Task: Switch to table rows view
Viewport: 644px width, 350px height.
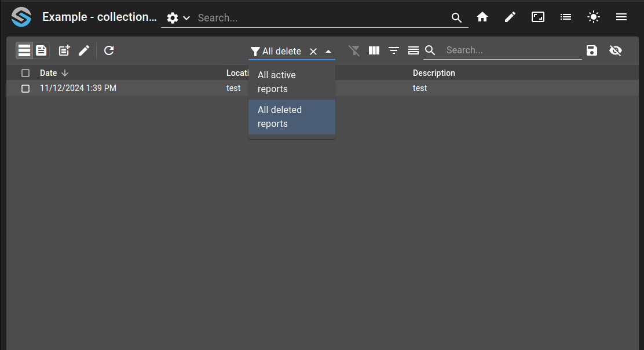Action: 24,50
